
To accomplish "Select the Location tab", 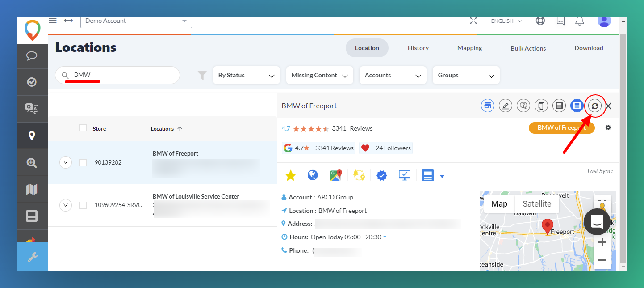I will click(367, 48).
